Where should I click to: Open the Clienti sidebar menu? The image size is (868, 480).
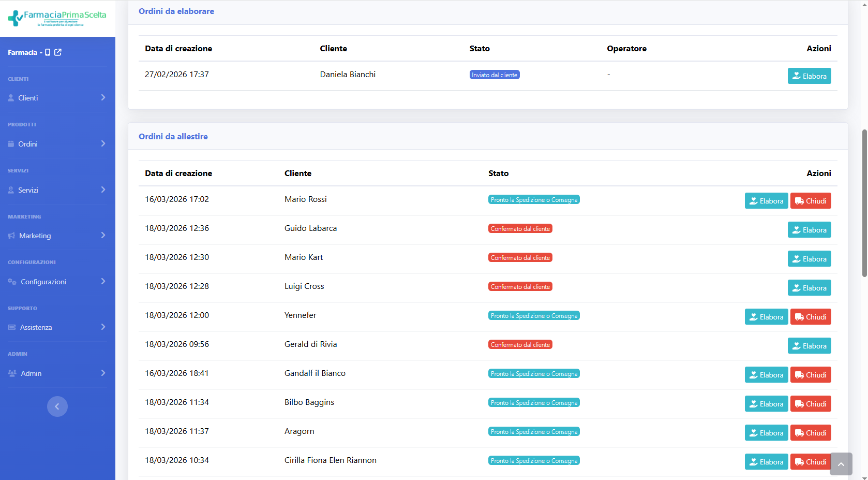[28, 98]
